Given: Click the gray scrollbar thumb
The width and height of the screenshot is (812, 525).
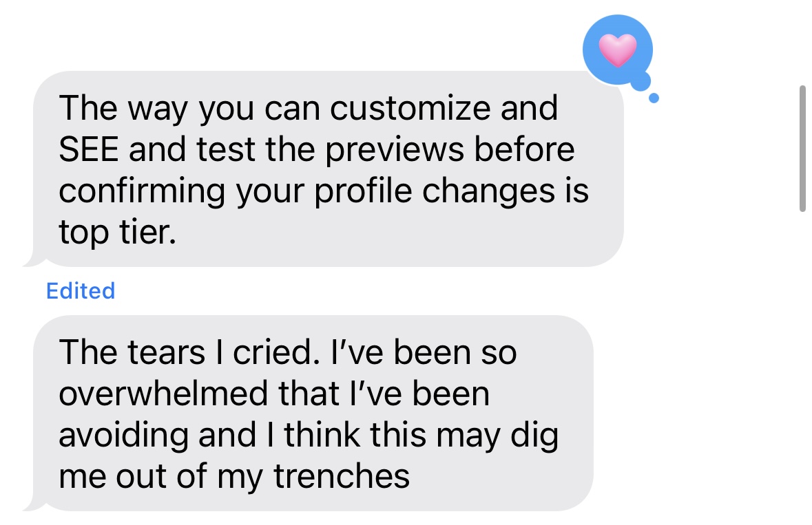Looking at the screenshot, I should point(802,149).
